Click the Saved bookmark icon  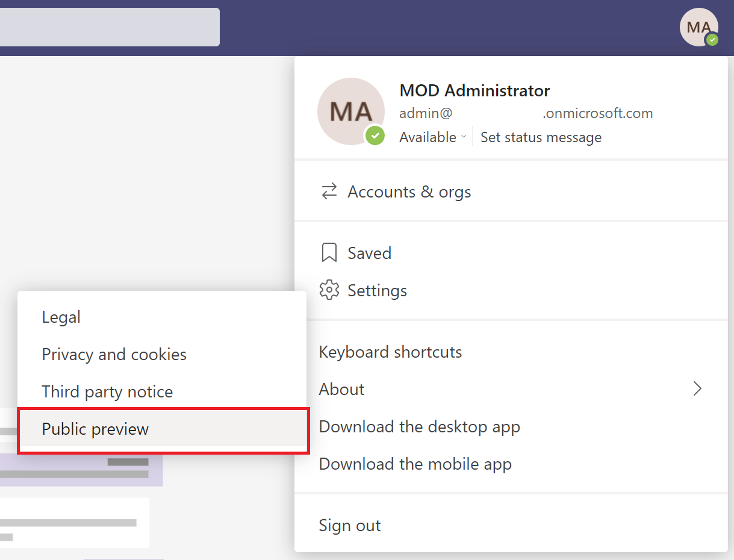[329, 253]
